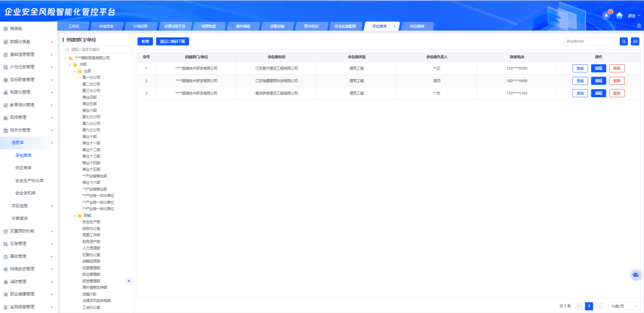Click the home icon in top header
The width and height of the screenshot is (644, 313).
(x=619, y=15)
